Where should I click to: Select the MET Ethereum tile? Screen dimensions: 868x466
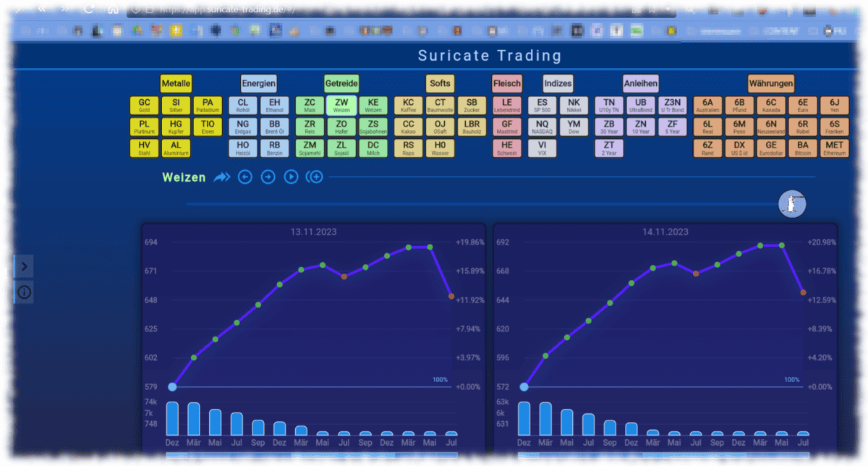835,148
